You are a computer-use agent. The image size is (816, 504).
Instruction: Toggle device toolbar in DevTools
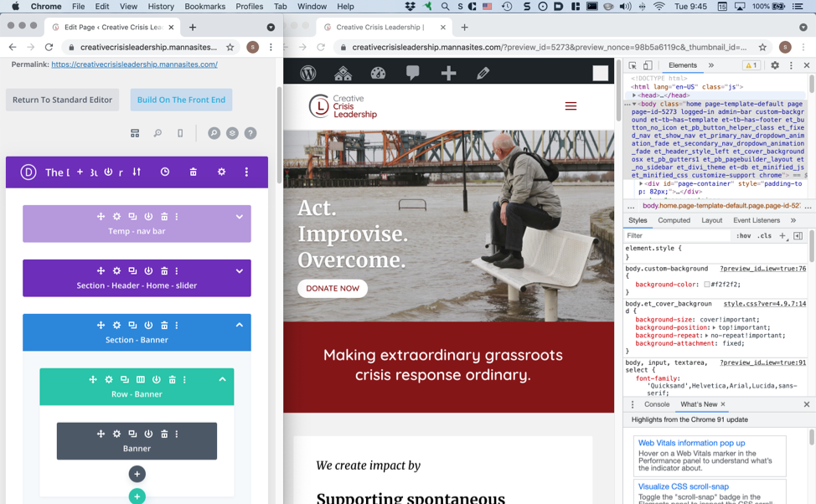point(648,65)
